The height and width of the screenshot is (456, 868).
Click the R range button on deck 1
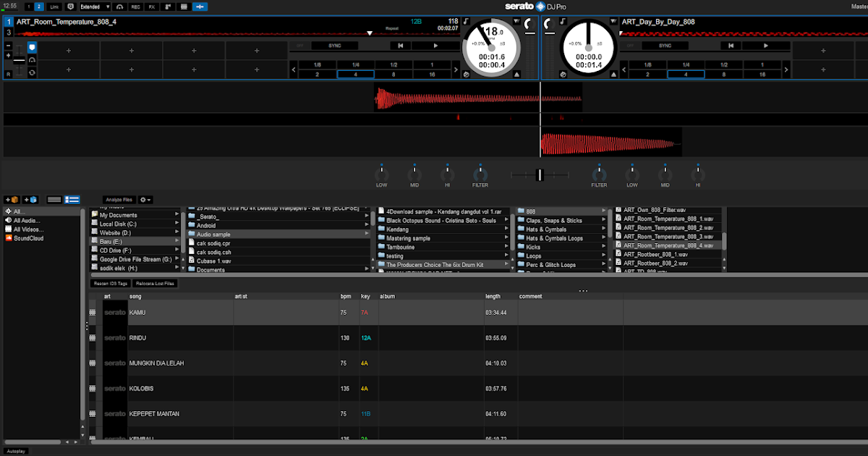(9, 74)
